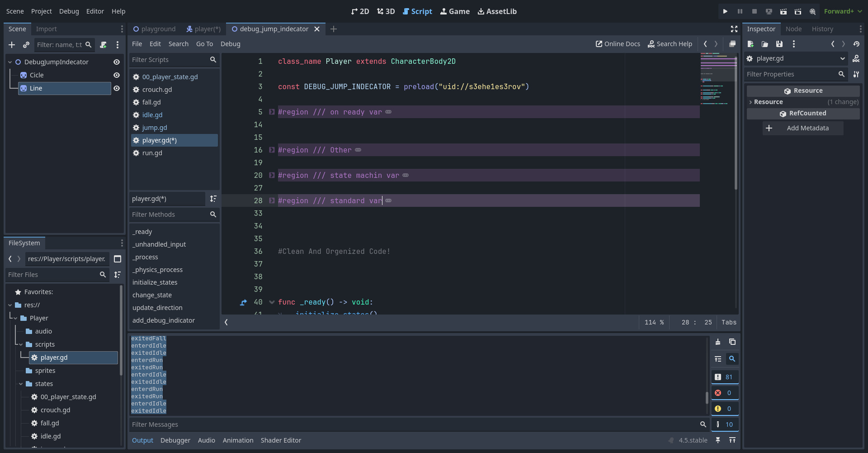Collapse the states folder in FileSystem
The width and height of the screenshot is (868, 453).
21,384
